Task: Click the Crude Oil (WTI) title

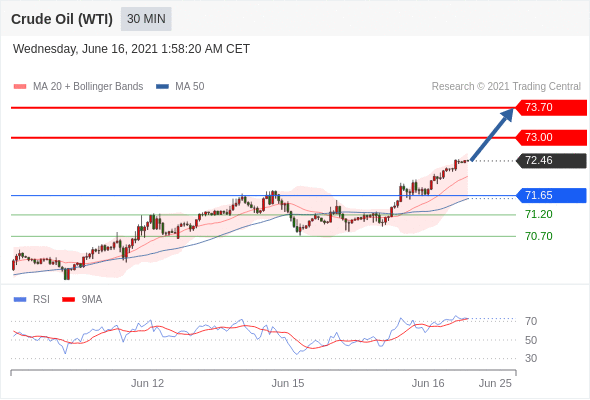Action: [62, 19]
